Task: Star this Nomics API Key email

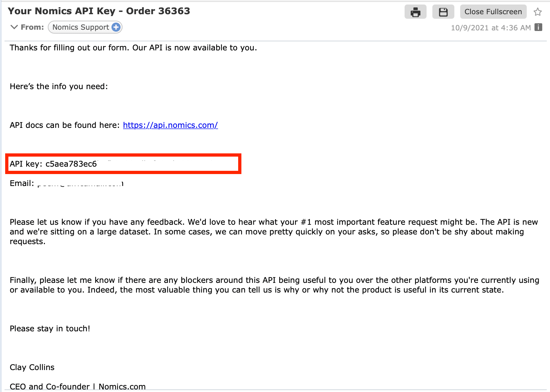Action: pos(538,12)
